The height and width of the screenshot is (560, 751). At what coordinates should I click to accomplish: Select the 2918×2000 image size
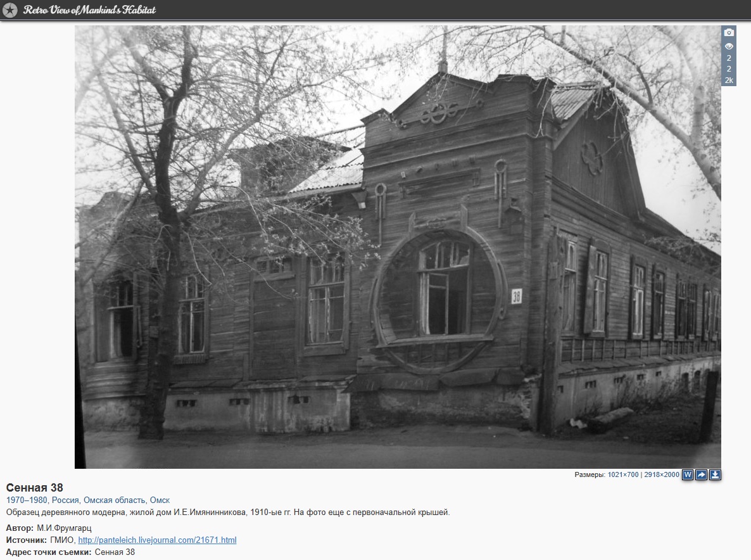[661, 475]
